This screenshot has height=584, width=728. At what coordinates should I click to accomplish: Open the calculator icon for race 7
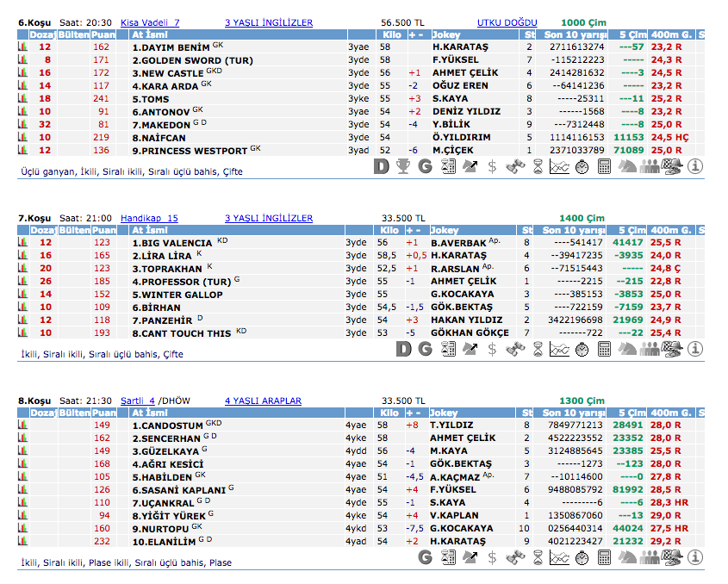(605, 349)
